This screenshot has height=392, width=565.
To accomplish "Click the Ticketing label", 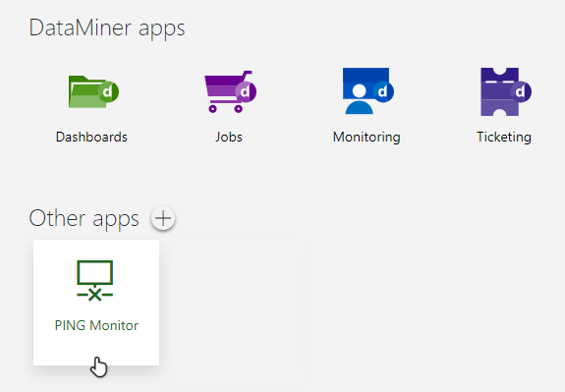I will pos(504,138).
